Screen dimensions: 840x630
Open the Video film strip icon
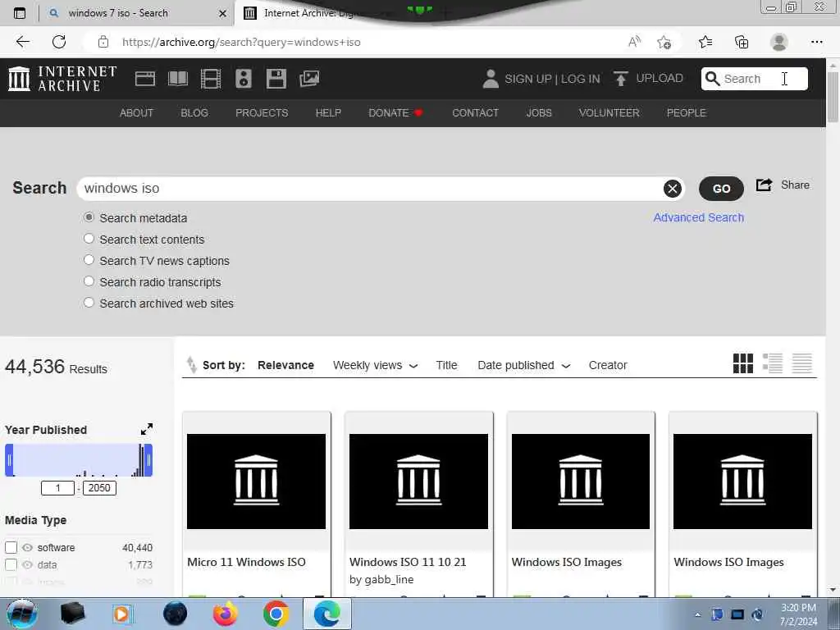pos(211,79)
